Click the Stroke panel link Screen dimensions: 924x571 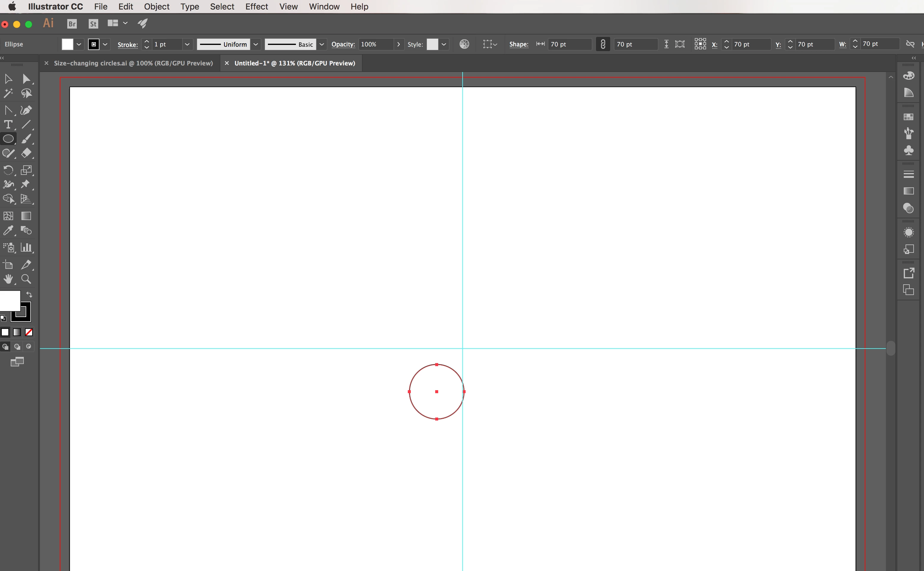[x=127, y=45]
